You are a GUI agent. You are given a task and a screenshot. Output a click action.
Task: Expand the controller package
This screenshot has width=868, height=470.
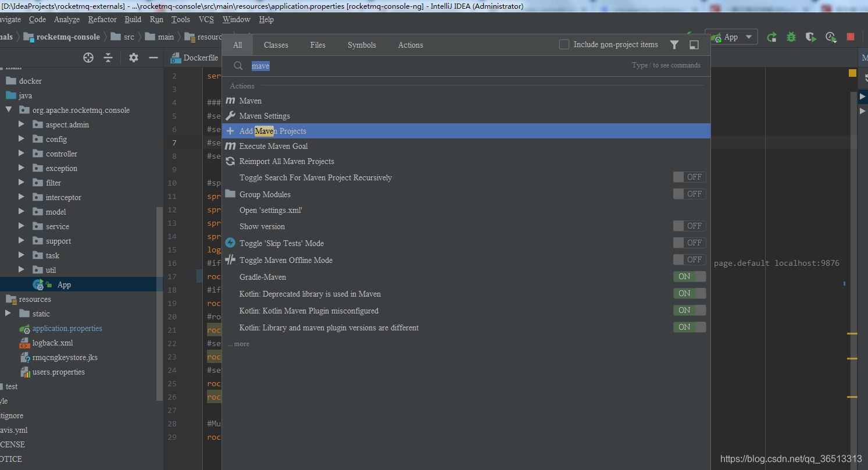tap(22, 153)
